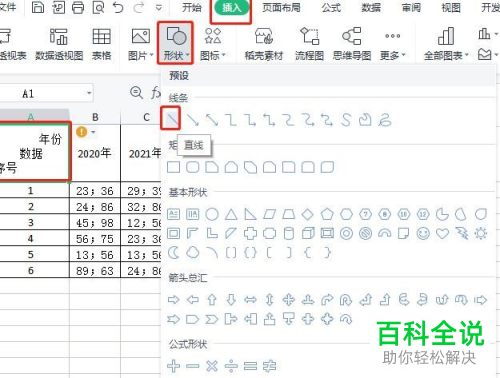This screenshot has width=500, height=378.
Task: Select the oval shape in basic shapes
Action: (x=212, y=214)
